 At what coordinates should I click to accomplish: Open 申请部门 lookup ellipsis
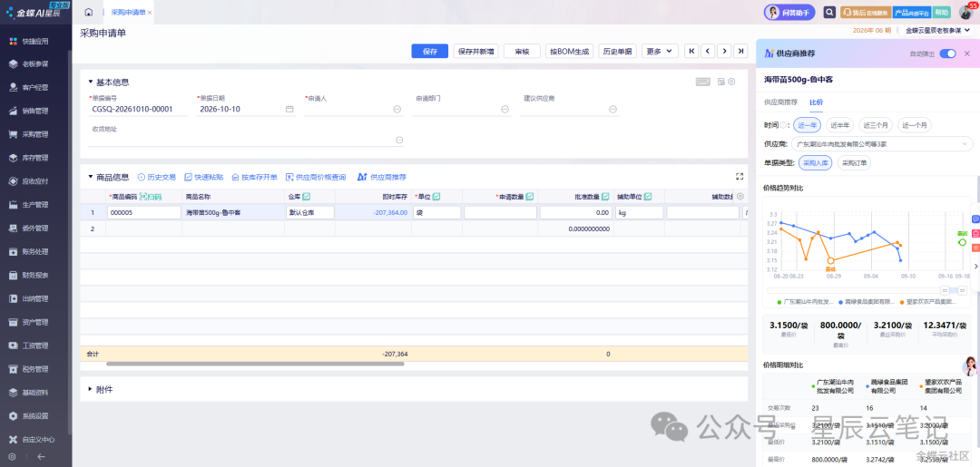(x=505, y=109)
